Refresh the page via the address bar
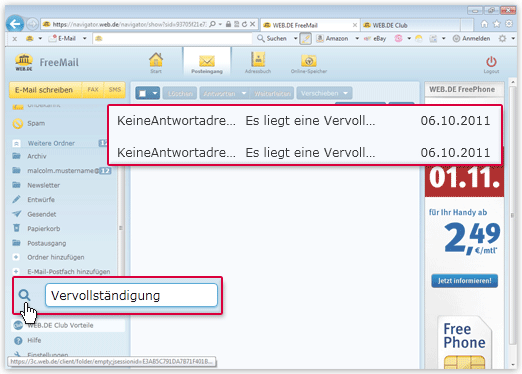Viewport: 522px width, 374px height. [x=244, y=24]
